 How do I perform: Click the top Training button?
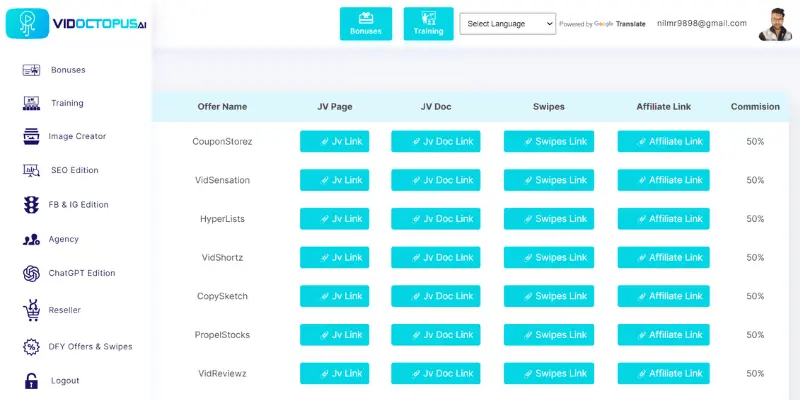tap(429, 23)
